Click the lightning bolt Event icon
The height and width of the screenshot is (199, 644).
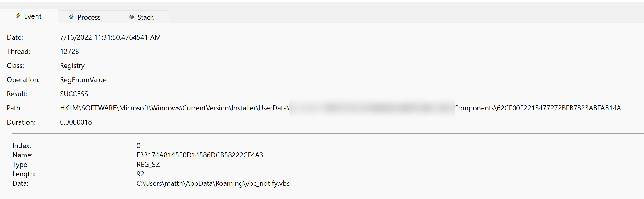tap(18, 16)
